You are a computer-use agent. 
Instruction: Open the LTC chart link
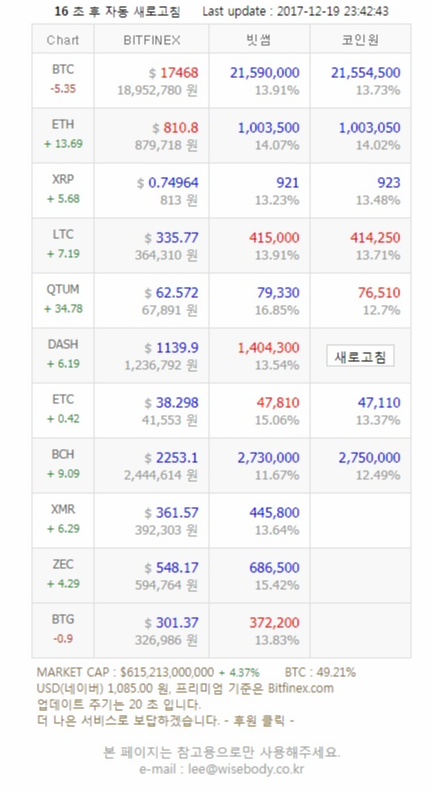click(63, 234)
